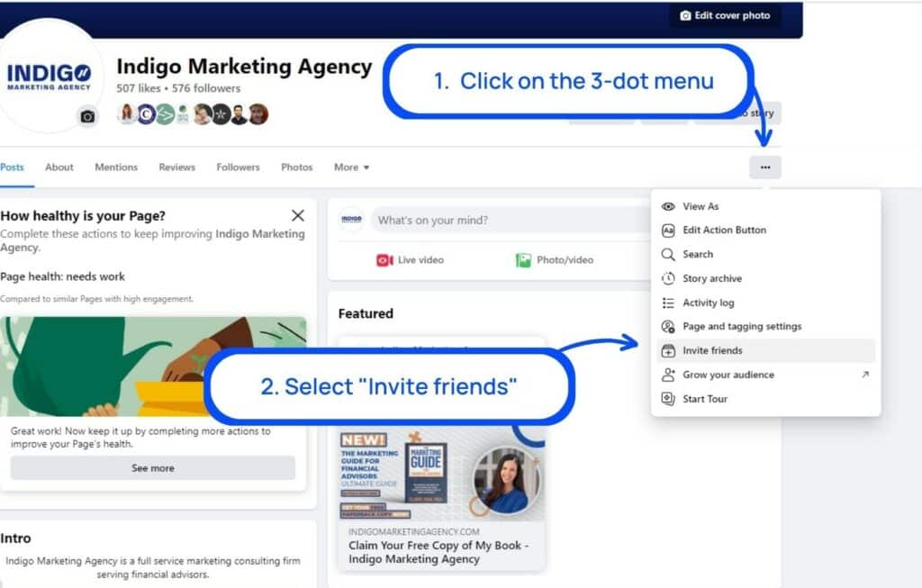The image size is (922, 588).
Task: Click the 576 followers text
Action: [206, 88]
